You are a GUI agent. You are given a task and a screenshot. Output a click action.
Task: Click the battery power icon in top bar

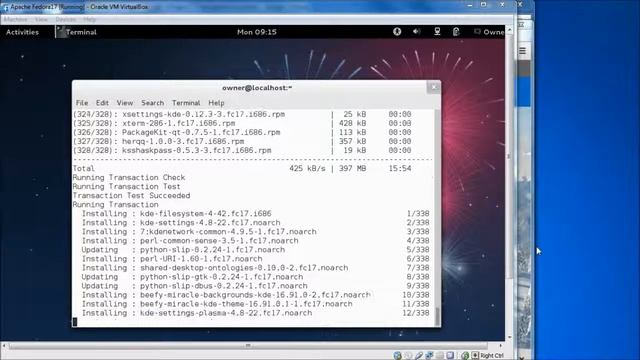pos(456,31)
